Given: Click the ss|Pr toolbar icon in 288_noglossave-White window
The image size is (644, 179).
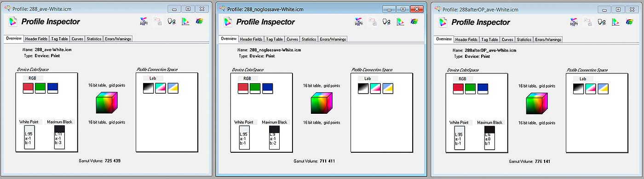Looking at the screenshot, I should [x=358, y=22].
